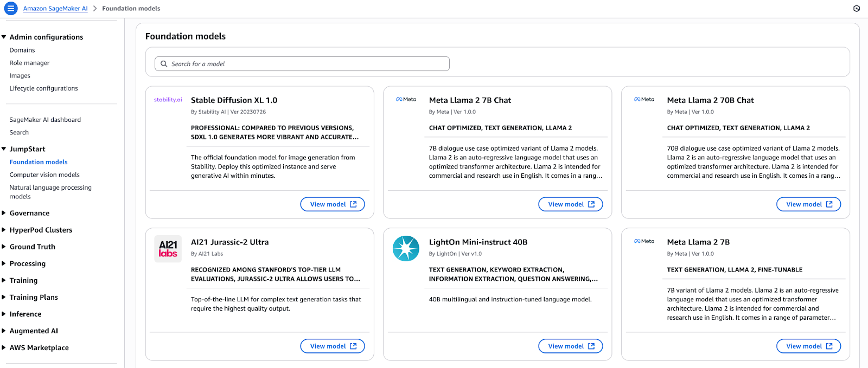The image size is (868, 368).
Task: Click Meta logo on Llama 2 70B Chat card
Action: 644,99
